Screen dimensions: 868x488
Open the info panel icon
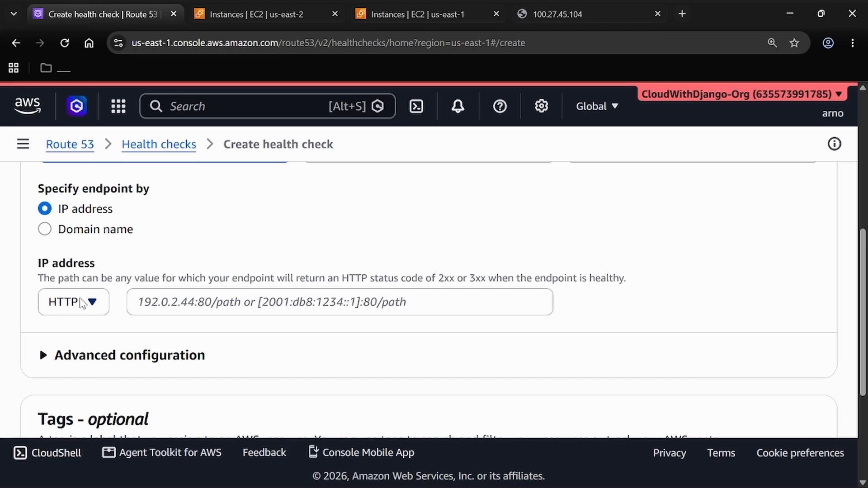tap(834, 144)
